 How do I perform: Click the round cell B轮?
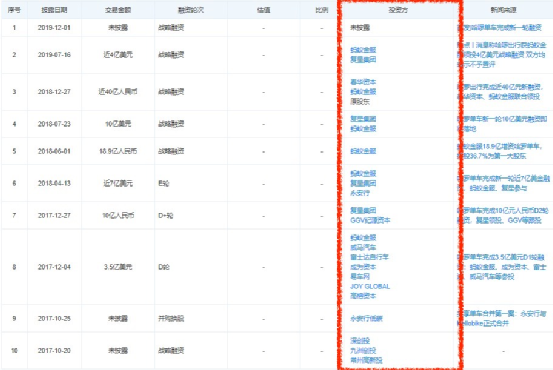163,183
